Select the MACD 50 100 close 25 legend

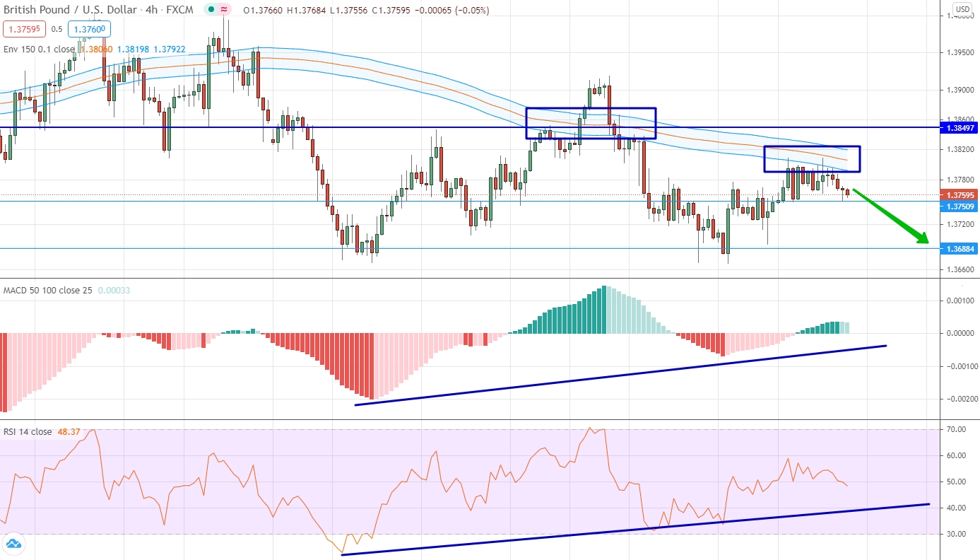(x=47, y=291)
